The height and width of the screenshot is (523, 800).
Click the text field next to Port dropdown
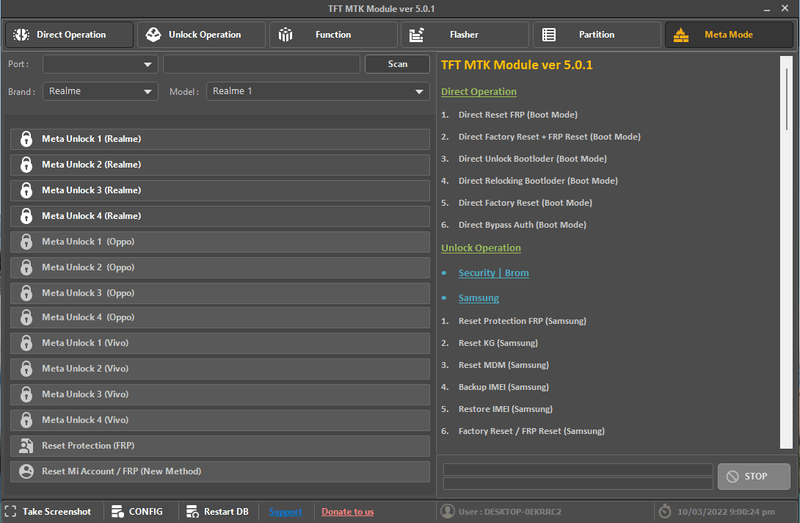tap(261, 64)
